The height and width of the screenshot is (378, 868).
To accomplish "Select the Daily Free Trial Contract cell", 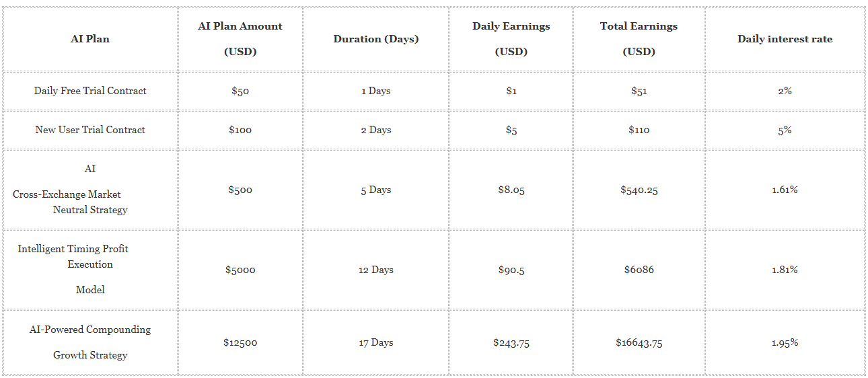I will [90, 91].
